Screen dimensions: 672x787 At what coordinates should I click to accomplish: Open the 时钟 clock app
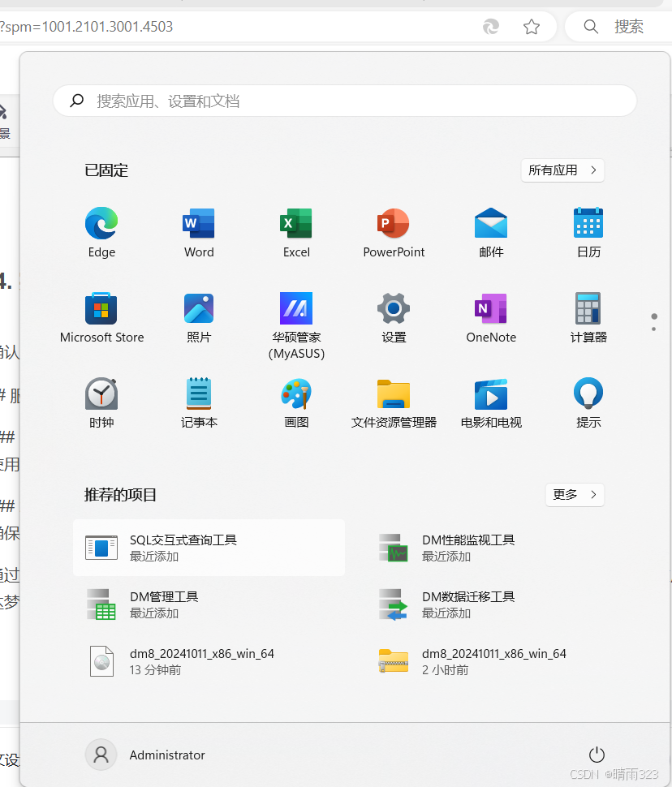pyautogui.click(x=101, y=403)
